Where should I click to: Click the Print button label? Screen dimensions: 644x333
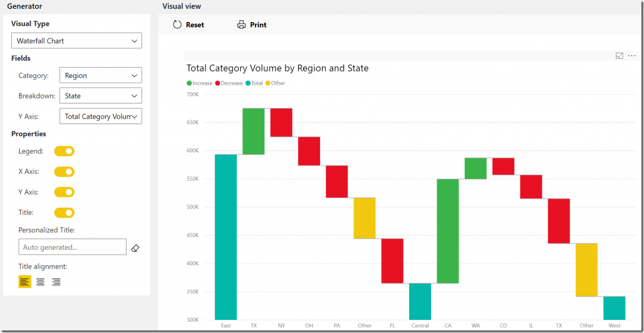click(258, 24)
